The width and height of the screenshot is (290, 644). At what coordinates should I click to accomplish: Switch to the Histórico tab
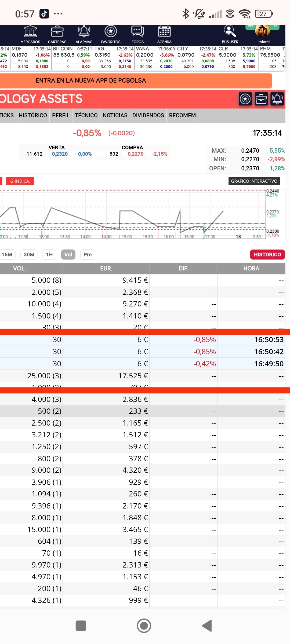tap(33, 115)
